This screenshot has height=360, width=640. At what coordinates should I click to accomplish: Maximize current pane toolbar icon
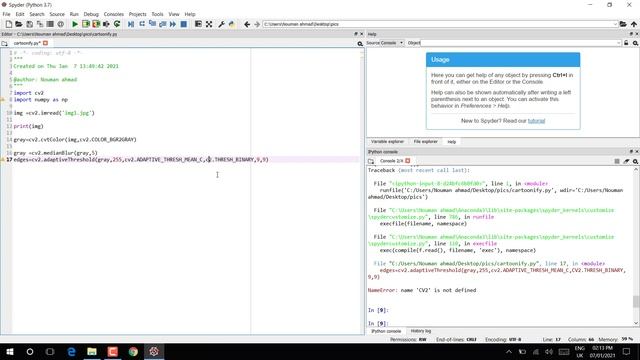tap(198, 24)
